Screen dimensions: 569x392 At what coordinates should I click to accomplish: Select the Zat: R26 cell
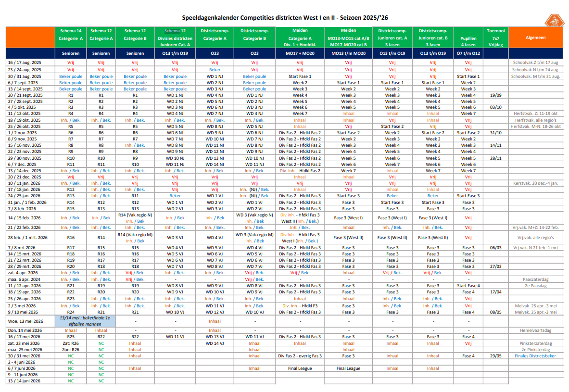click(x=71, y=343)
